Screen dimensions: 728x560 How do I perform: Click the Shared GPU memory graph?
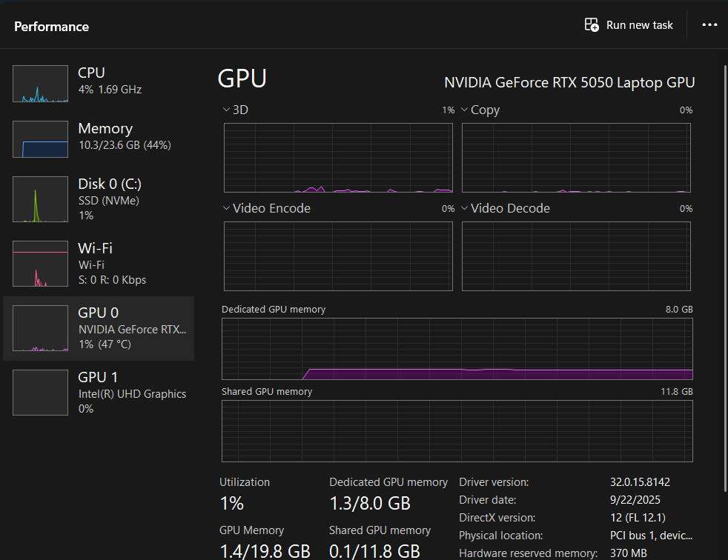(457, 430)
